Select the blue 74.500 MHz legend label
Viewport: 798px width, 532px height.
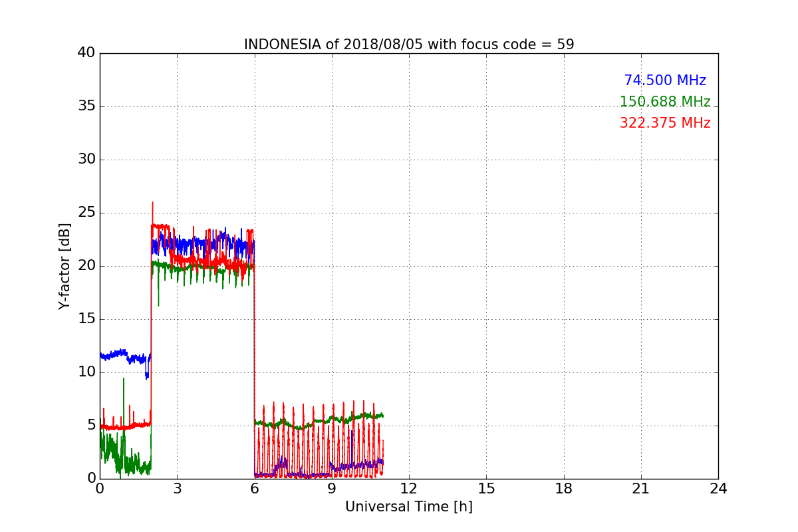665,80
